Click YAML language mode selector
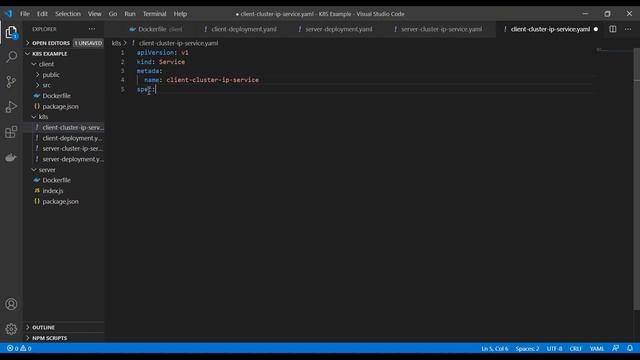This screenshot has width=640, height=360. pyautogui.click(x=597, y=348)
